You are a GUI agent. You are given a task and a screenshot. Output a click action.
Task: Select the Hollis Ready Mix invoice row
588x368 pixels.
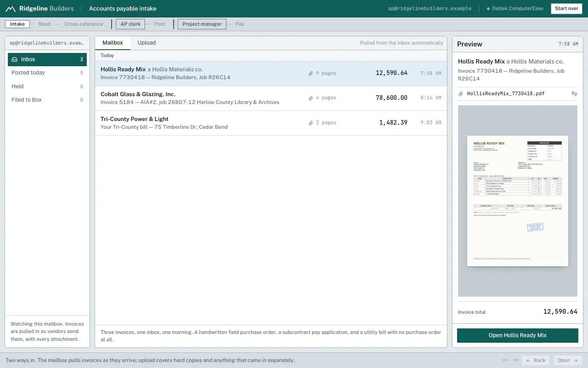pyautogui.click(x=271, y=74)
